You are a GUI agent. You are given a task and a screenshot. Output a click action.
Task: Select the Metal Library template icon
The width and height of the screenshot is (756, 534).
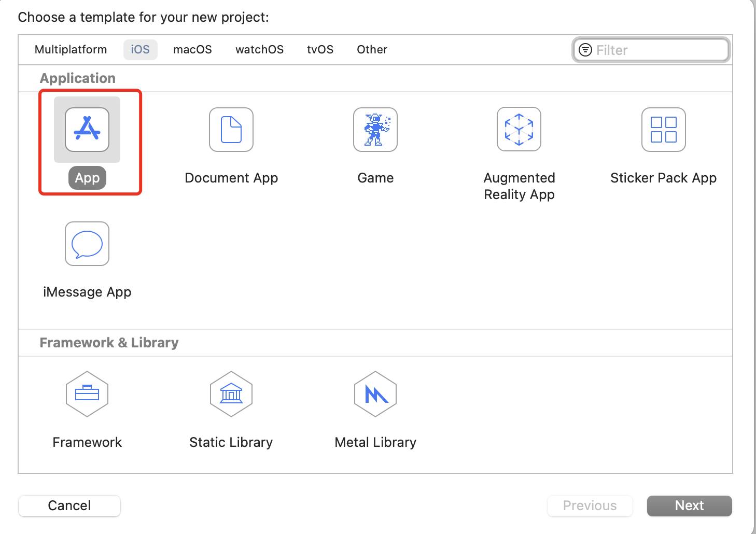click(x=375, y=394)
